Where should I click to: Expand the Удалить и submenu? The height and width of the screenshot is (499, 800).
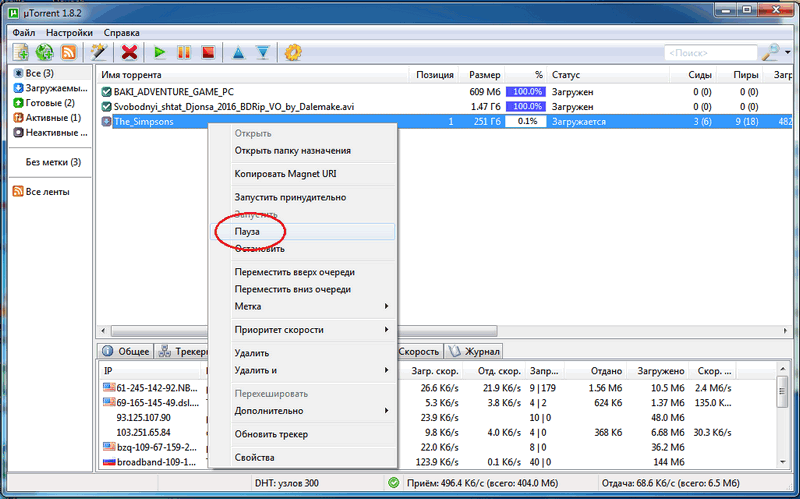[303, 370]
